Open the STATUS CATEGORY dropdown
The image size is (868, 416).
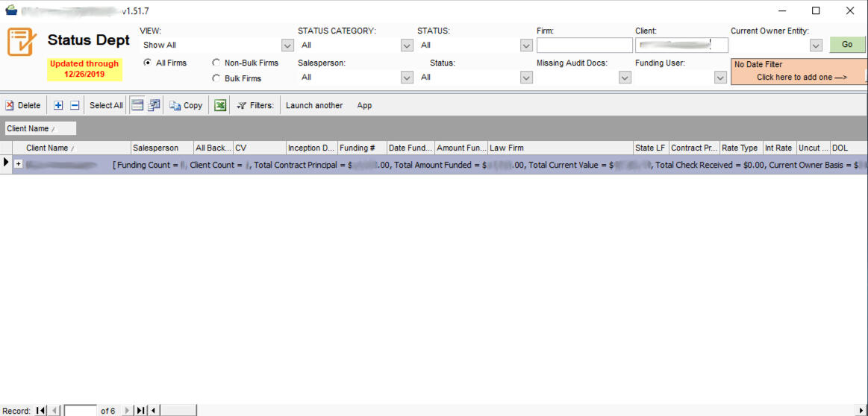tap(407, 45)
